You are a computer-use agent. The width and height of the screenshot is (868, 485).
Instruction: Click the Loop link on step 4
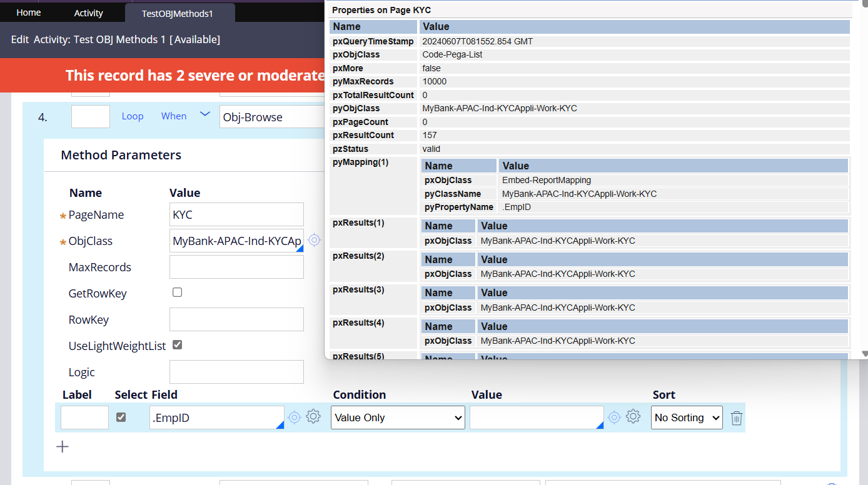[133, 116]
